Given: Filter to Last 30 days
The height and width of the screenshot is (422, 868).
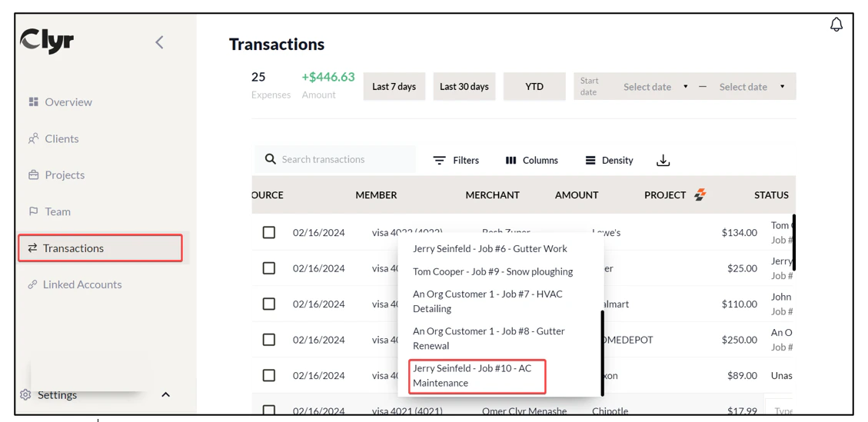Looking at the screenshot, I should click(x=464, y=86).
